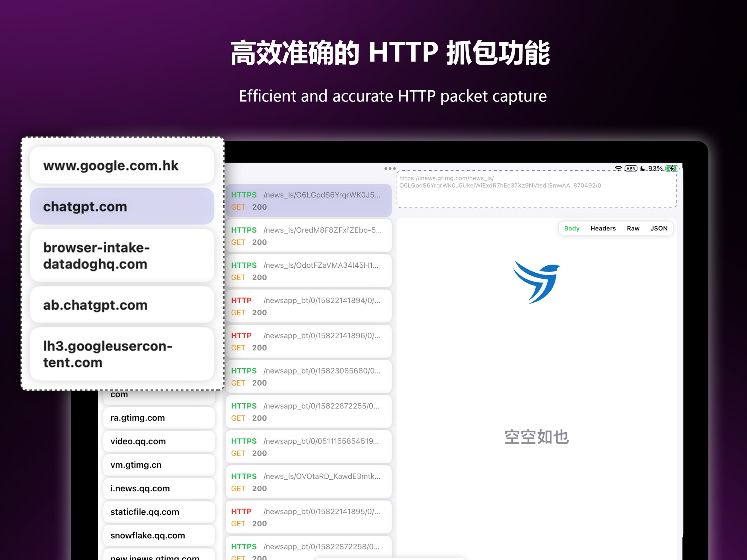Image resolution: width=747 pixels, height=560 pixels.
Task: Switch to the JSON tab
Action: [658, 228]
